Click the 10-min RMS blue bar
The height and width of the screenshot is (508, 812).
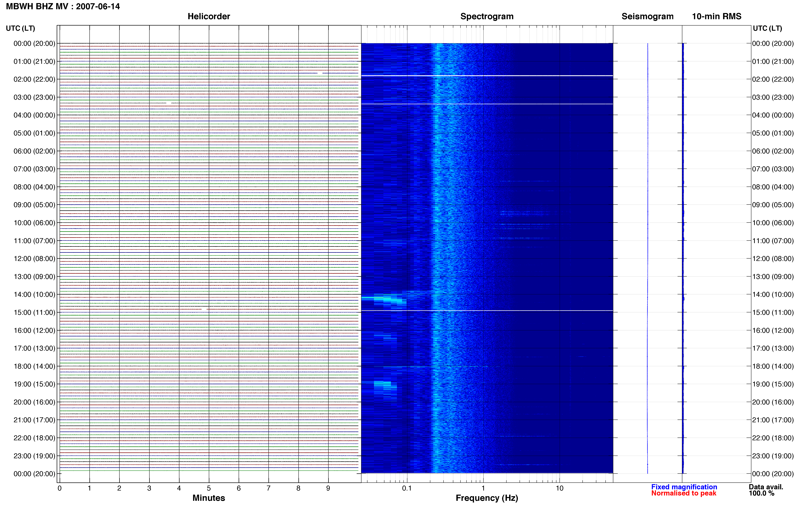pyautogui.click(x=683, y=258)
